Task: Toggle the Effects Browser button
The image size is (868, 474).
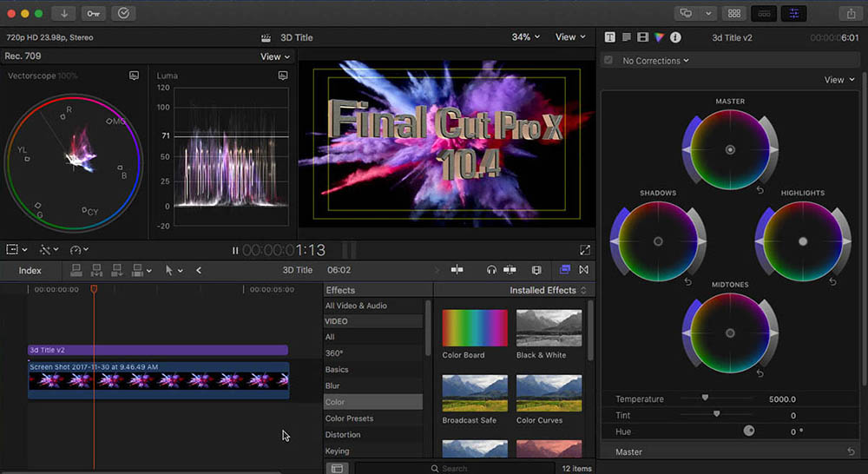Action: click(565, 270)
